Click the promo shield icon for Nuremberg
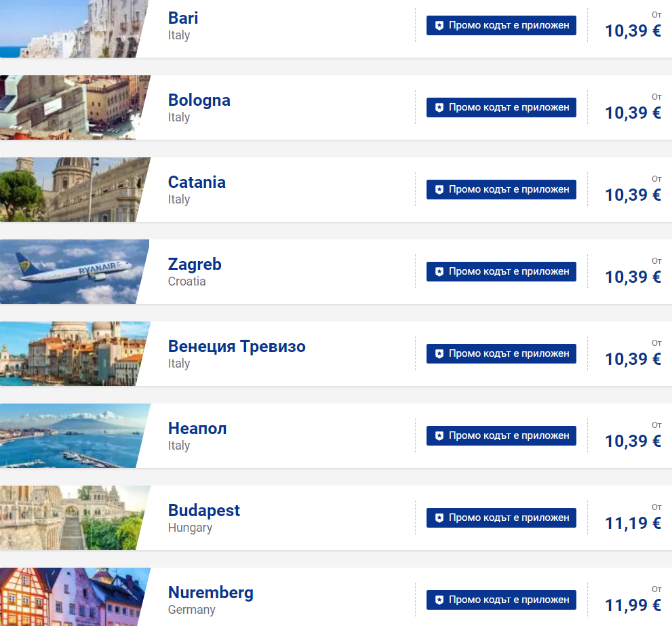 coord(439,600)
